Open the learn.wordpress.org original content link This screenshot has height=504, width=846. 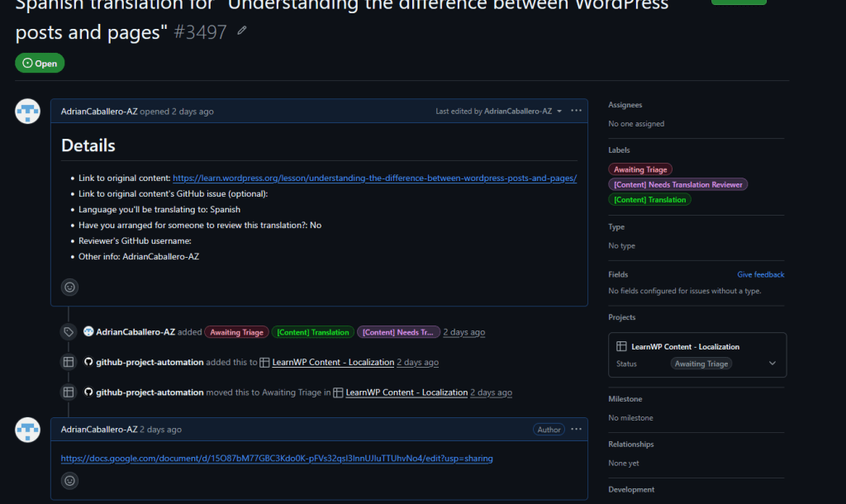tap(374, 178)
